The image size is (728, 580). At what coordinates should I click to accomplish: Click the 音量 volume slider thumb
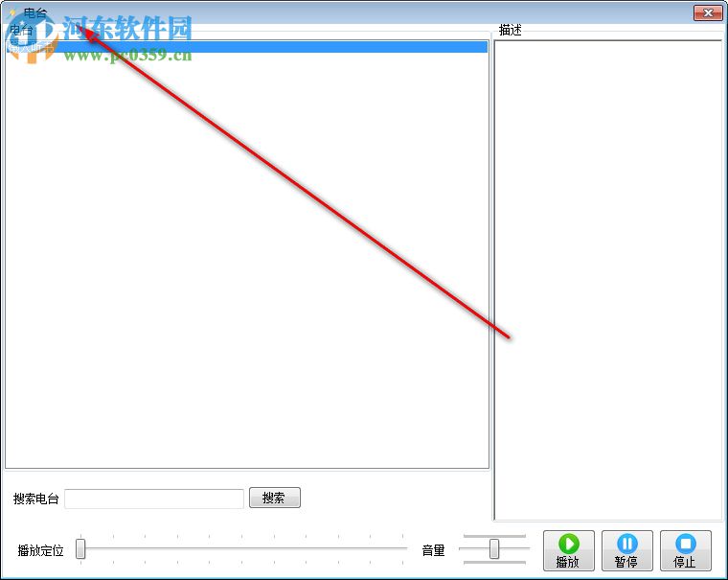[x=494, y=549]
